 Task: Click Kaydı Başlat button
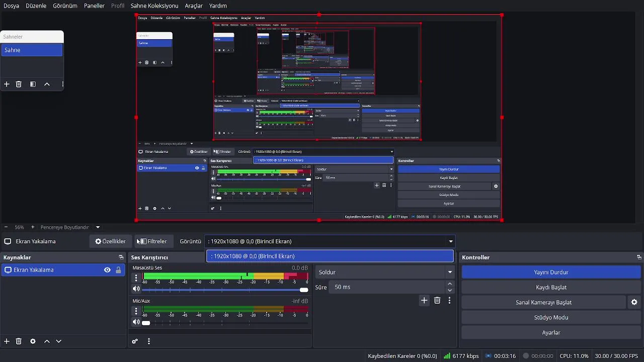click(x=551, y=287)
